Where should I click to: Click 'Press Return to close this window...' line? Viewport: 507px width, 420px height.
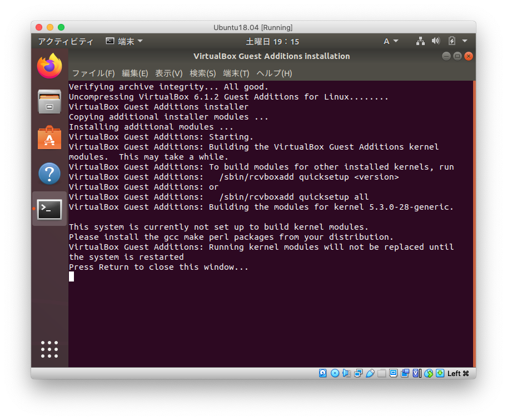click(x=158, y=267)
